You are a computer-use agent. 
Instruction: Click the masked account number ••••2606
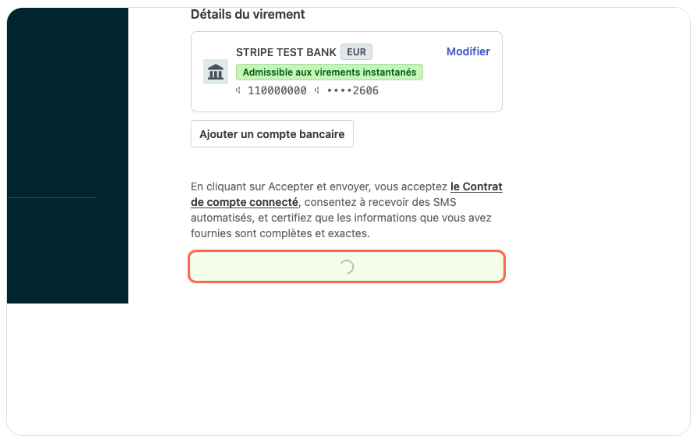click(352, 91)
